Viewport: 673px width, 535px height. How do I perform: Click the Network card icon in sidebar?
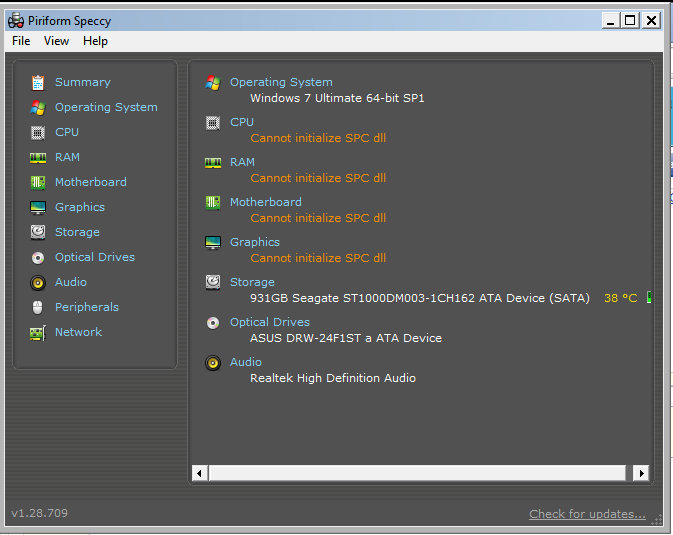(38, 333)
